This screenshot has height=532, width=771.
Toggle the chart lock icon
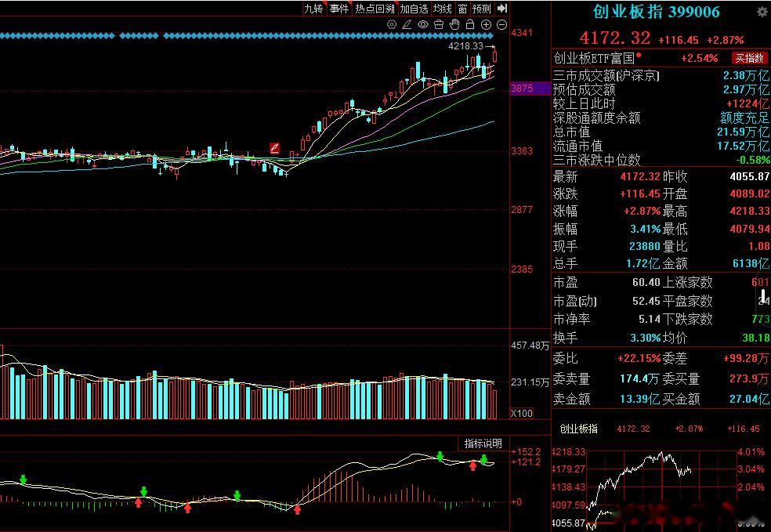click(x=470, y=24)
